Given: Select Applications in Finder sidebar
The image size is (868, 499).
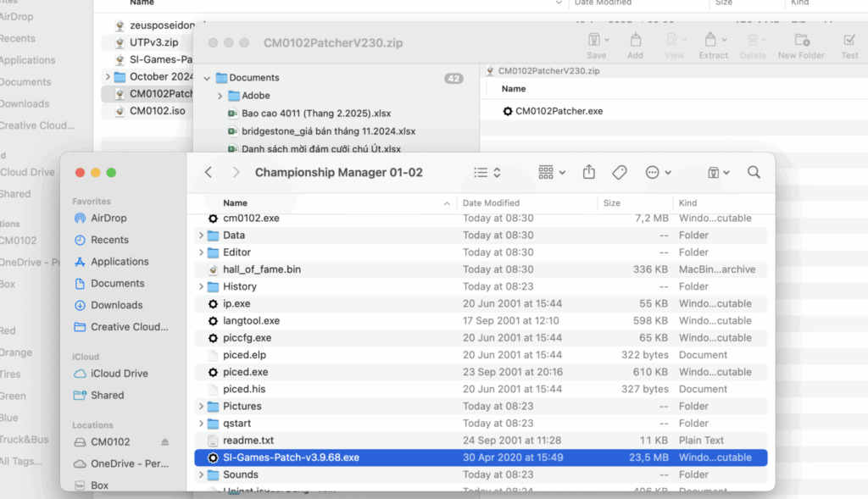Looking at the screenshot, I should pyautogui.click(x=120, y=262).
